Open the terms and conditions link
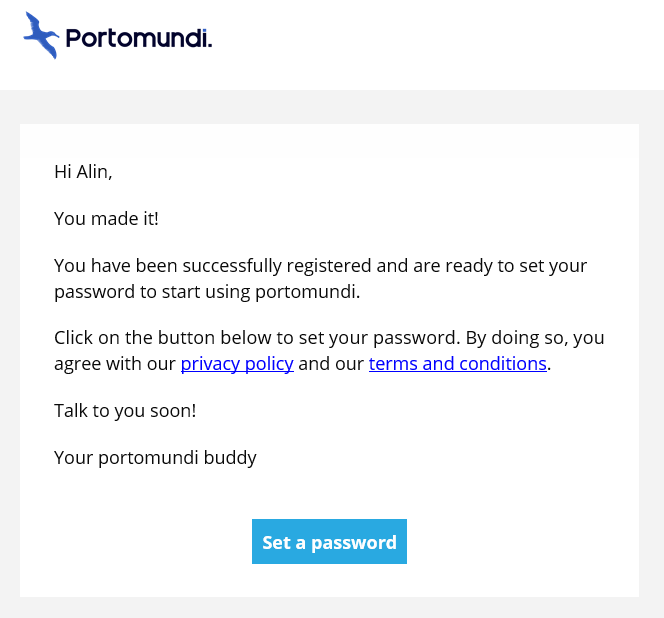Image resolution: width=664 pixels, height=618 pixels. (x=458, y=364)
